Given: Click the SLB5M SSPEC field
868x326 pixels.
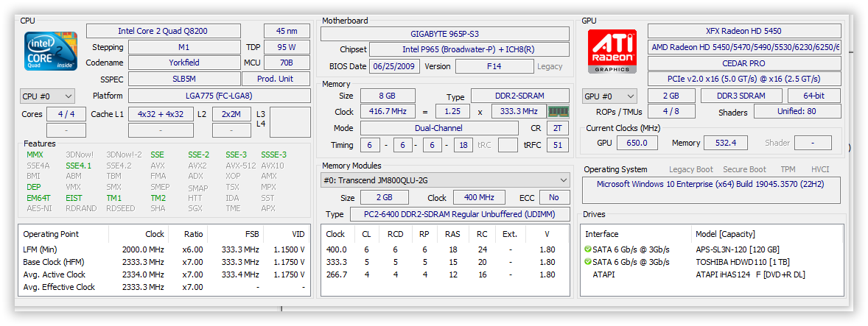Looking at the screenshot, I should (184, 79).
